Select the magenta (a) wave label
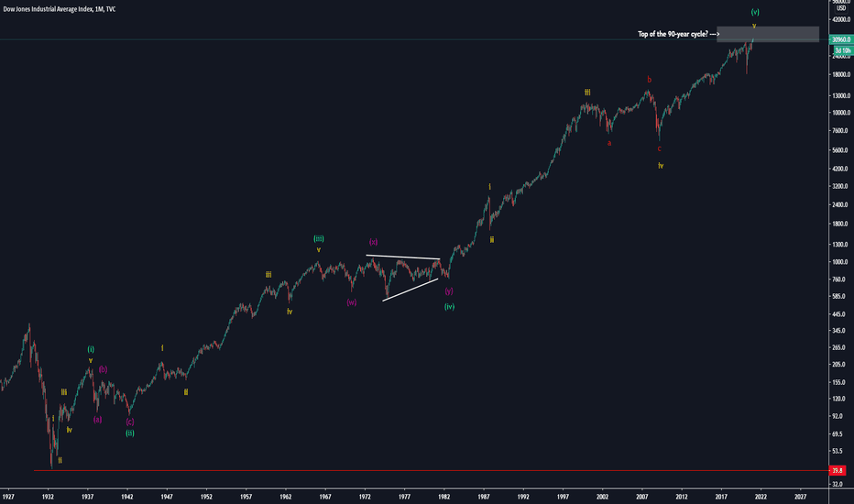854x504 pixels. (x=97, y=420)
